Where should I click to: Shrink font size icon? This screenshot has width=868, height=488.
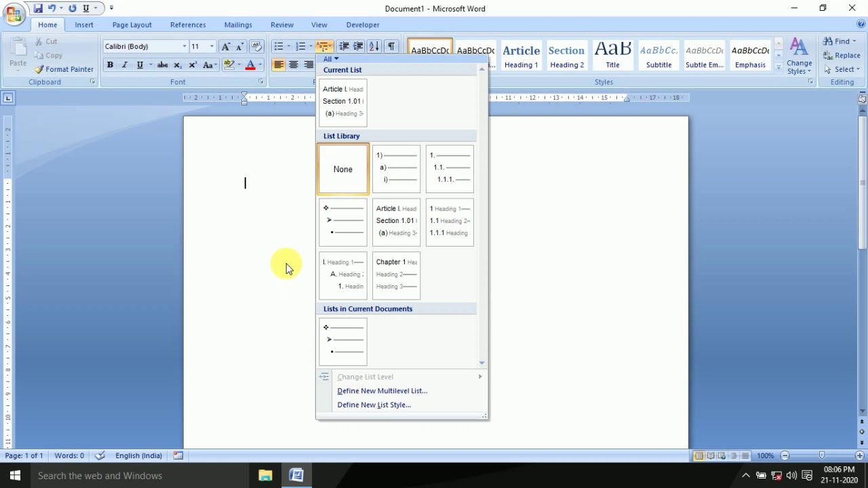[239, 47]
